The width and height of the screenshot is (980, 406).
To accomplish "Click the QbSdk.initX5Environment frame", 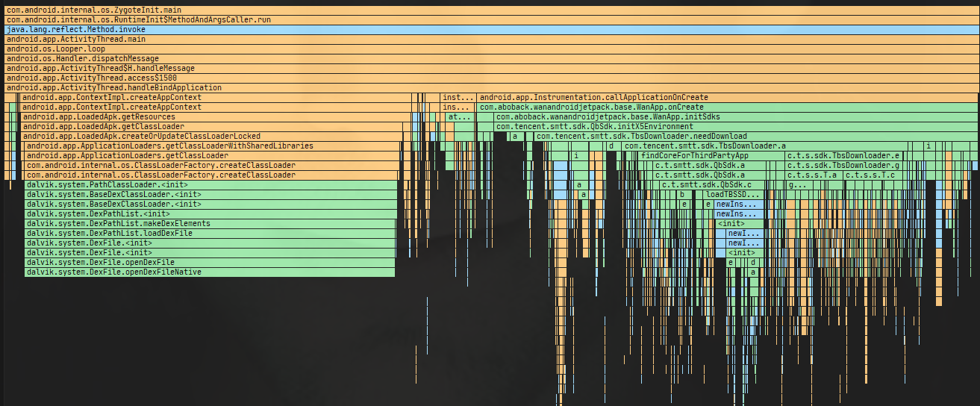I will [672, 126].
